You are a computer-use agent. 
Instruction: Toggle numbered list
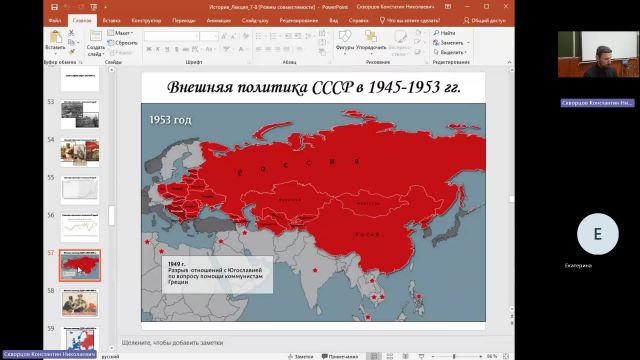(274, 36)
